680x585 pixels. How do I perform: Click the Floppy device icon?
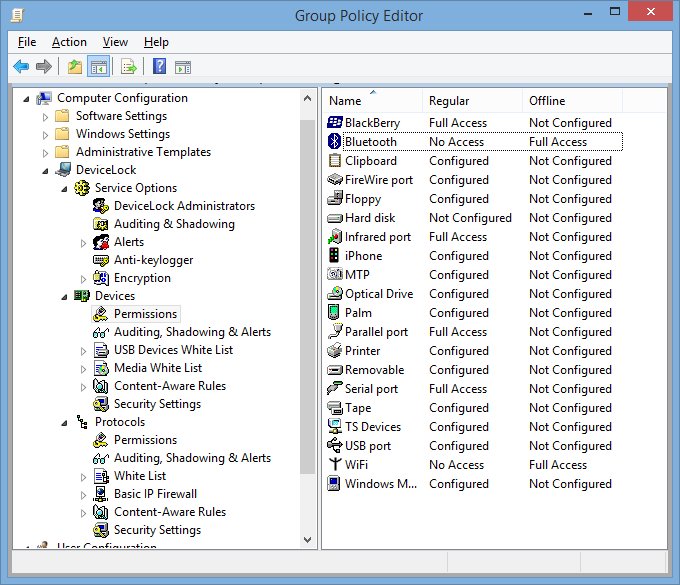(334, 198)
